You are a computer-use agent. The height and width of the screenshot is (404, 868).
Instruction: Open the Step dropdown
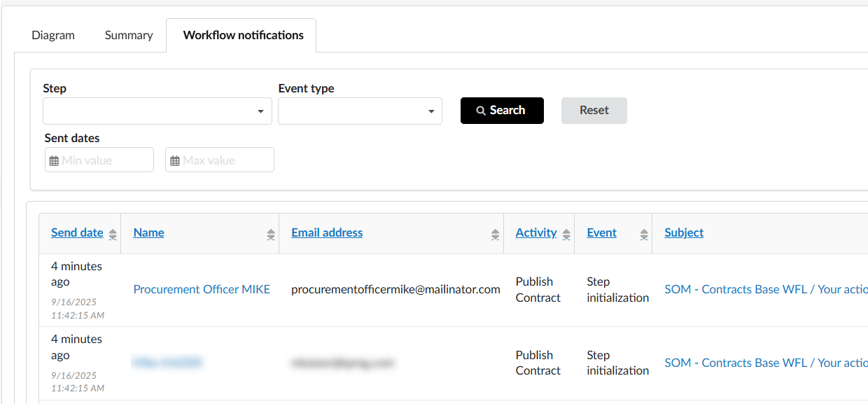[157, 111]
